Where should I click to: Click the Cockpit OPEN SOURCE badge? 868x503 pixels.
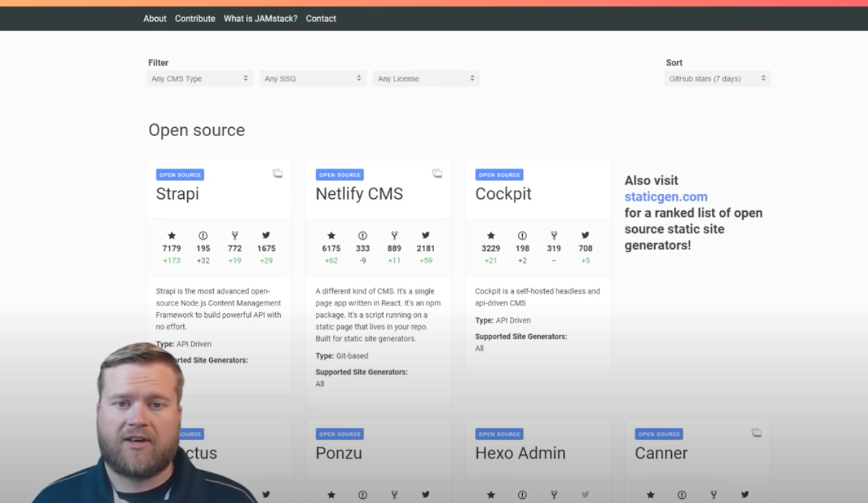click(x=500, y=175)
